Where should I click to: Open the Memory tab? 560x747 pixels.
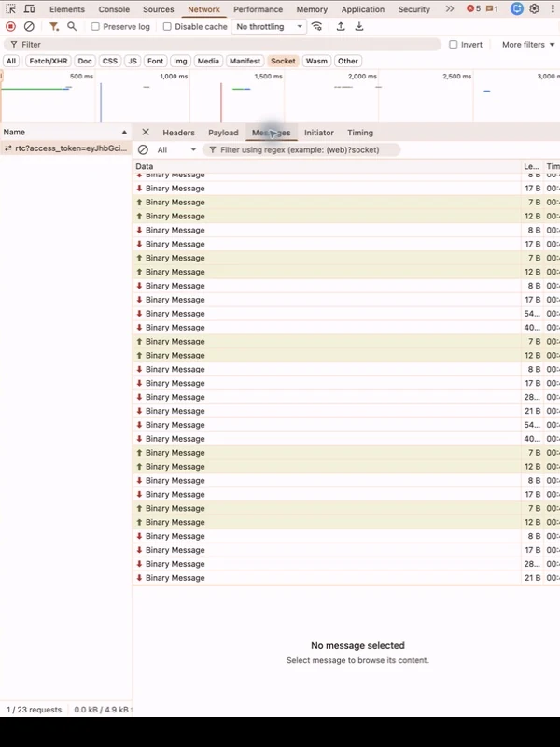pos(312,9)
